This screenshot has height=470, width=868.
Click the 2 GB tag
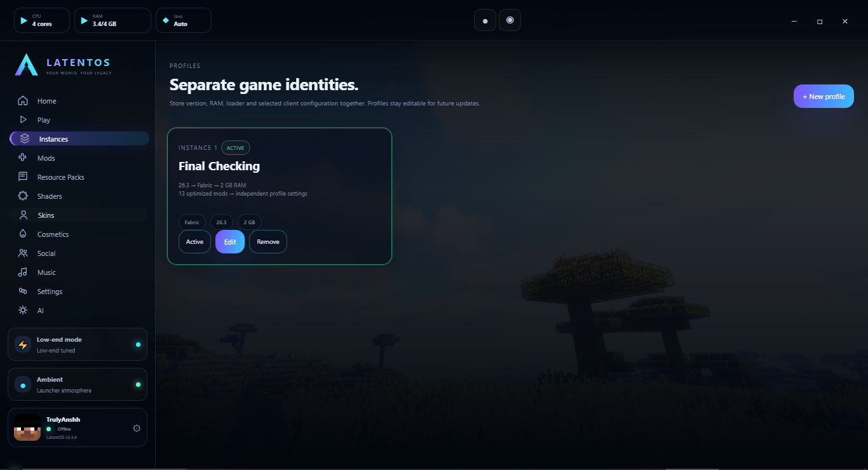click(249, 222)
